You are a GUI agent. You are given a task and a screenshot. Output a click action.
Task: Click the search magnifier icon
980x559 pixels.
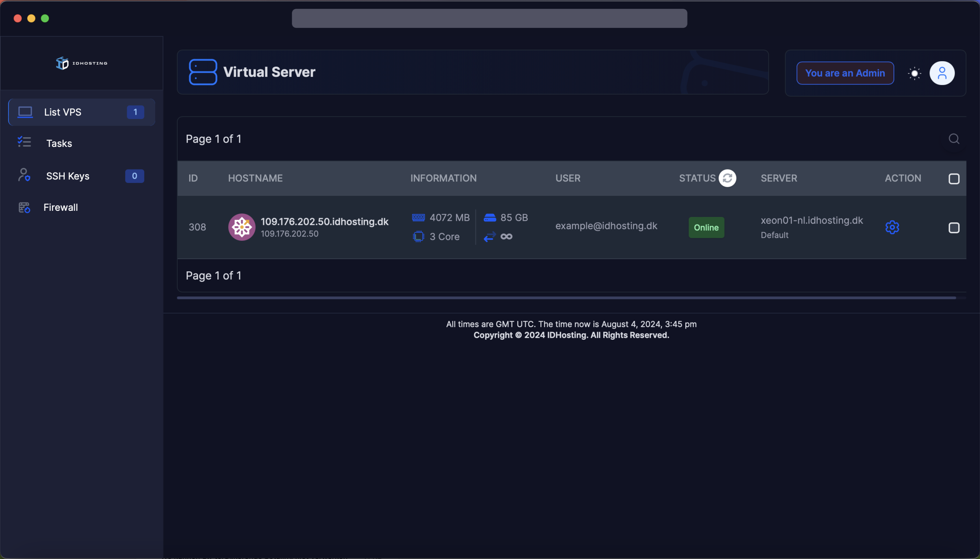point(954,139)
